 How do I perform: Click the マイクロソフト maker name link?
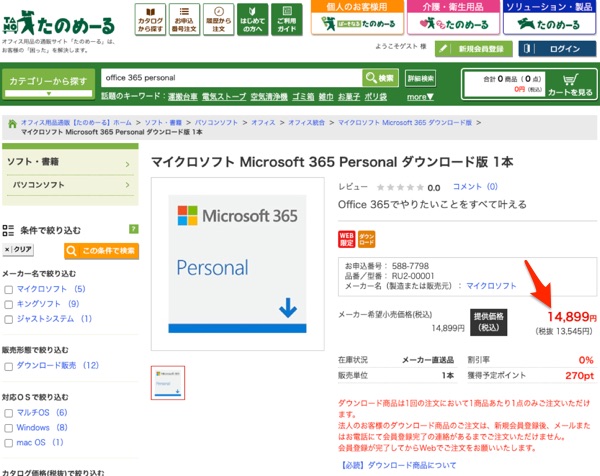coord(491,286)
